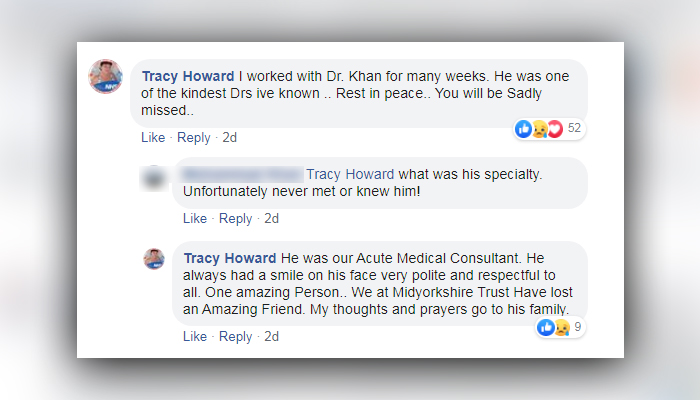Open Tracy Howard's large avatar on top comment
This screenshot has height=400, width=700.
106,76
